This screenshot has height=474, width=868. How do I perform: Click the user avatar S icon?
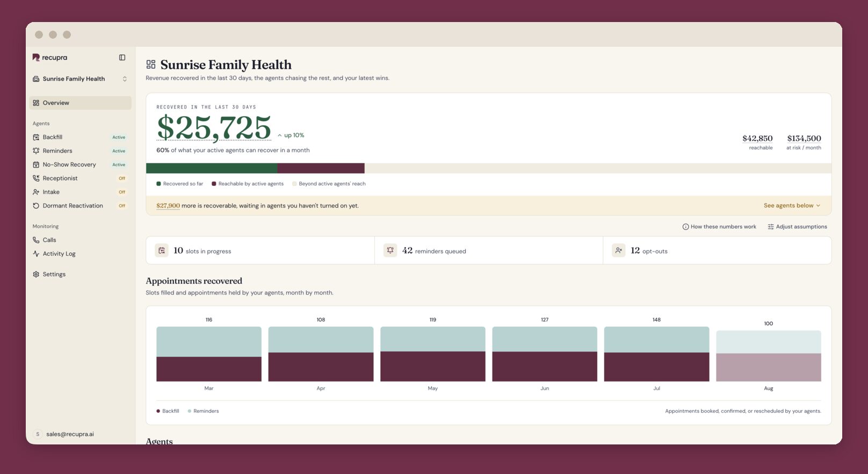[x=38, y=434]
